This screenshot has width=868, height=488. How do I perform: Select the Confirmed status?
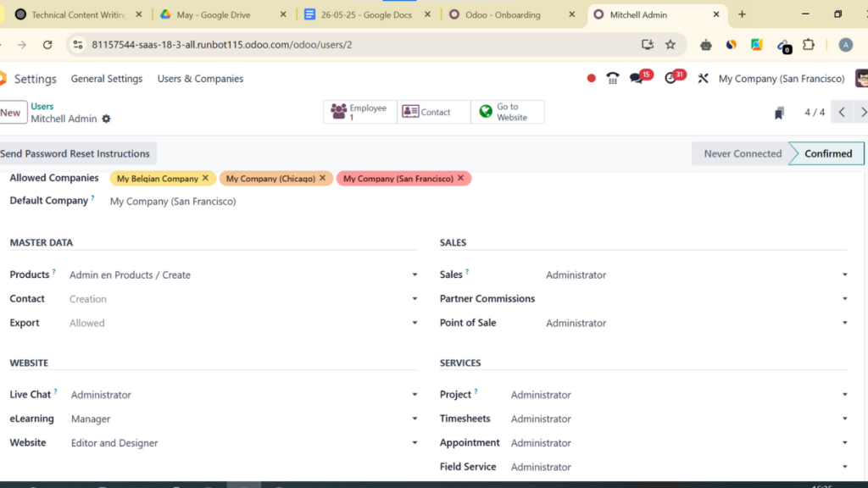point(828,154)
